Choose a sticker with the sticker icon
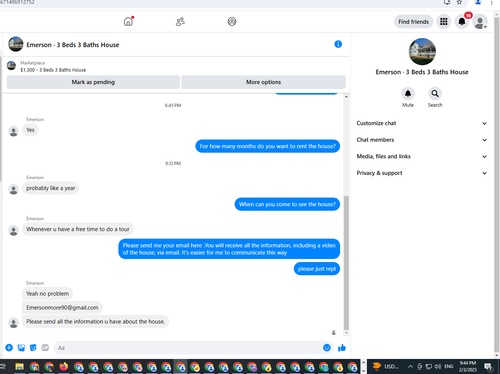The width and height of the screenshot is (500, 374). tap(33, 348)
